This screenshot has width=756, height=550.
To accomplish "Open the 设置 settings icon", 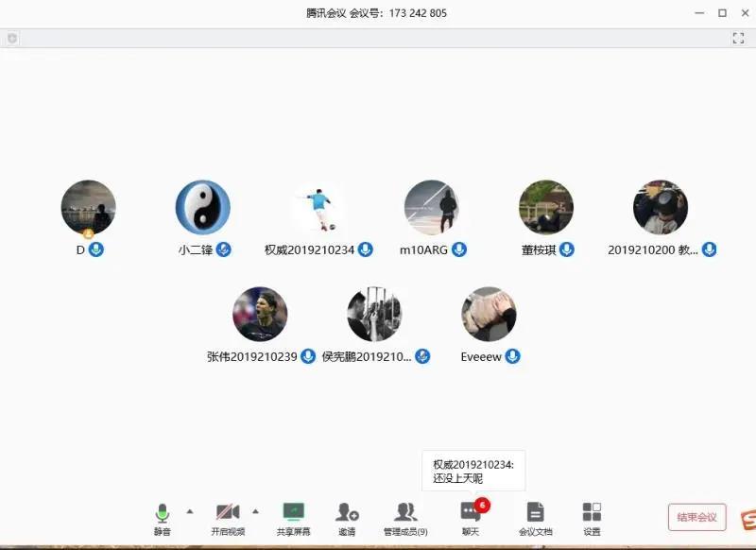I will (x=592, y=518).
